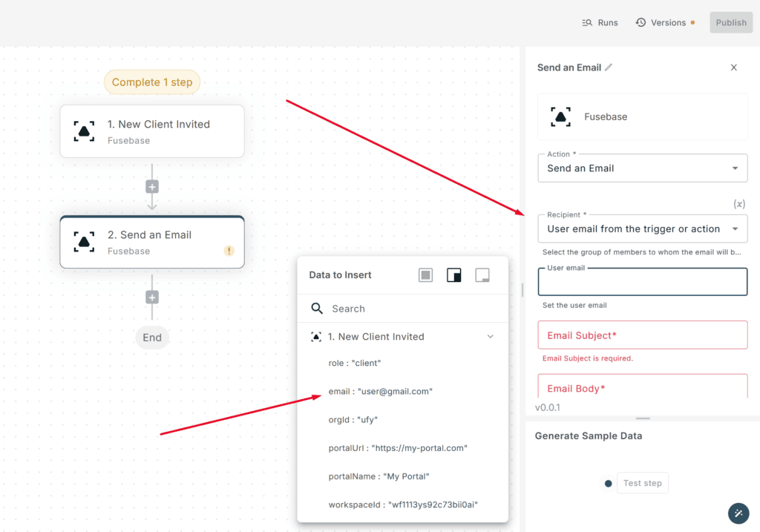Click the Email Subject is required message
Image resolution: width=760 pixels, height=532 pixels.
[588, 358]
